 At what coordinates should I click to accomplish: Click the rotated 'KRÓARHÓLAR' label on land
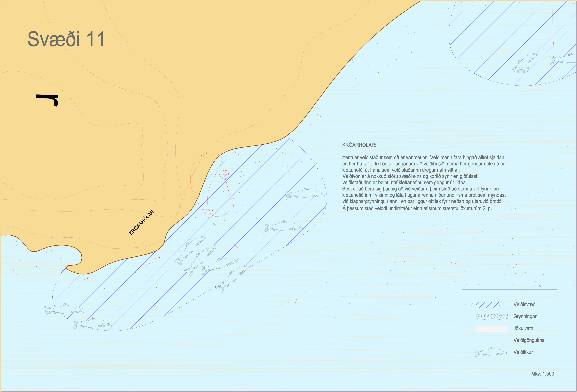(142, 223)
